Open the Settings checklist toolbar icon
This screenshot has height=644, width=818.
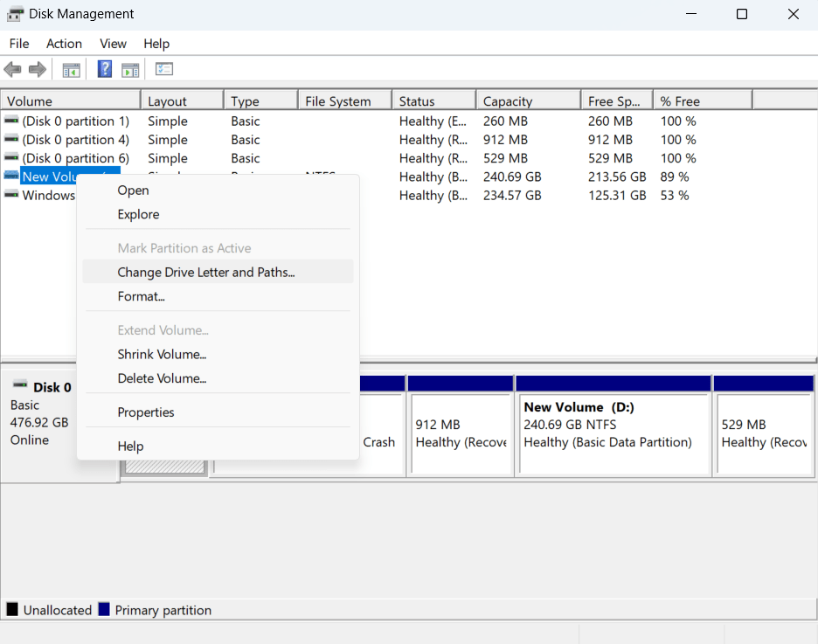point(164,70)
